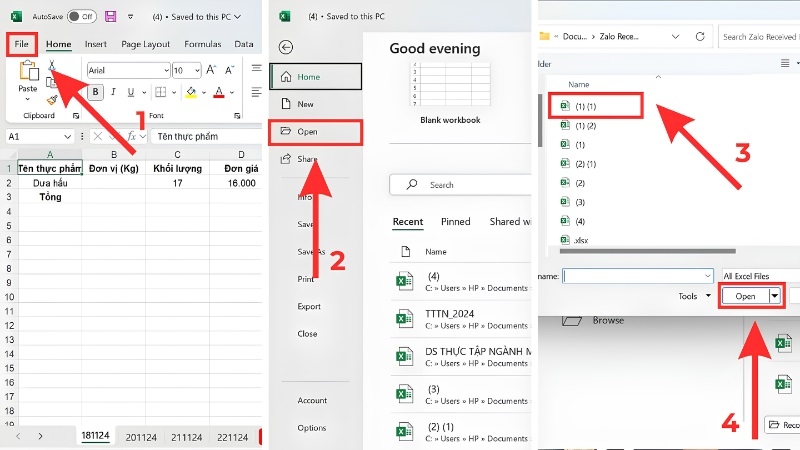Open the Quick Access Toolbar customize arrow
The height and width of the screenshot is (450, 800).
click(131, 17)
